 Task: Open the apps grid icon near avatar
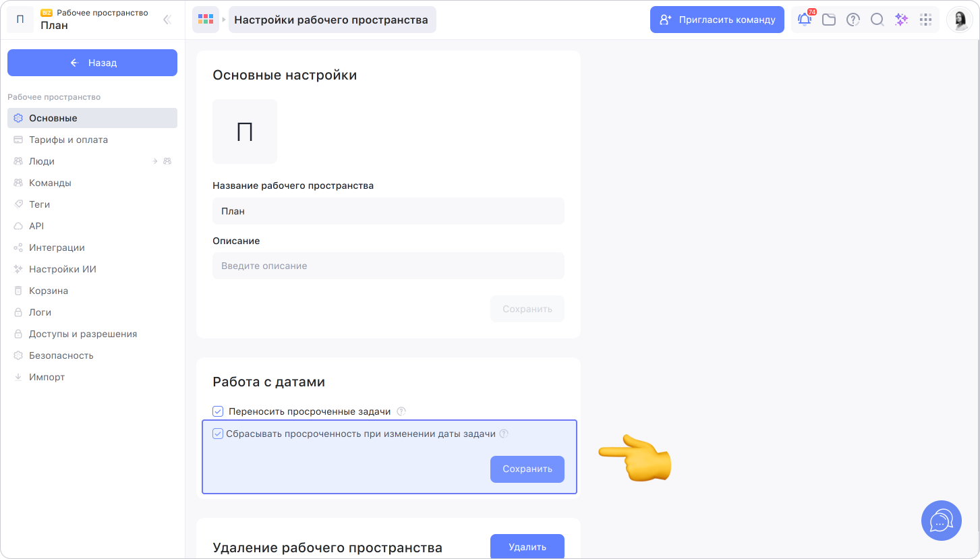point(925,20)
